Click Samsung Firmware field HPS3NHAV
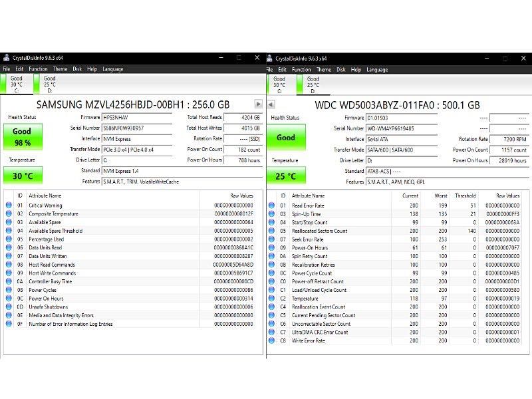Image resolution: width=532 pixels, height=399 pixels. coord(137,118)
